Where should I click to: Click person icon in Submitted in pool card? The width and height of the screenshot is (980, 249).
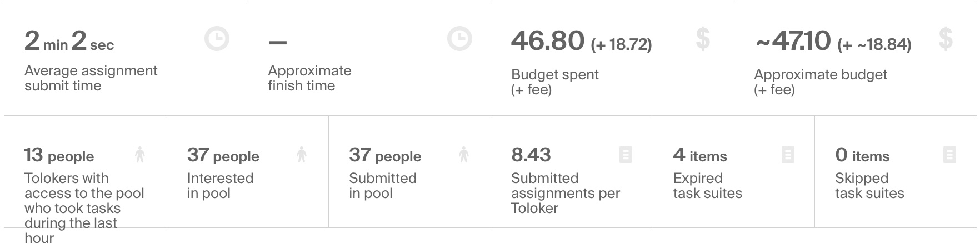click(464, 155)
